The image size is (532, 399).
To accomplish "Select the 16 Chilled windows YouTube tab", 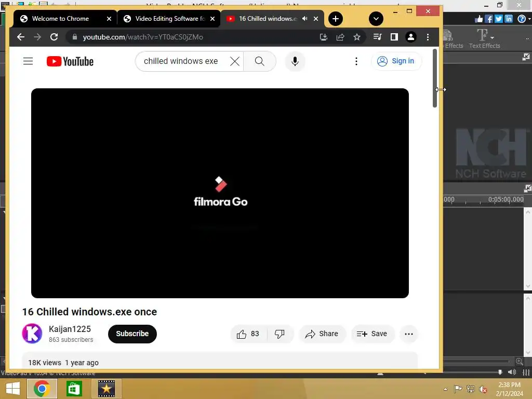I will click(268, 19).
